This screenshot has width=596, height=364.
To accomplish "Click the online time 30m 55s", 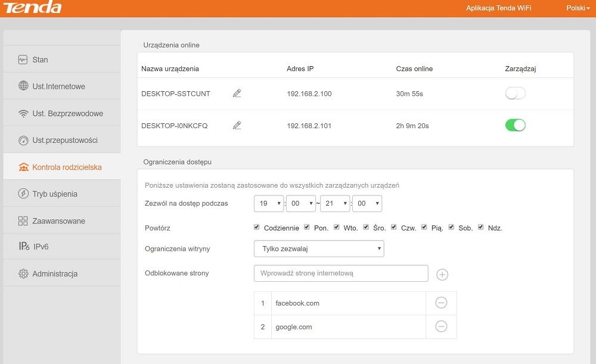I will [x=409, y=94].
